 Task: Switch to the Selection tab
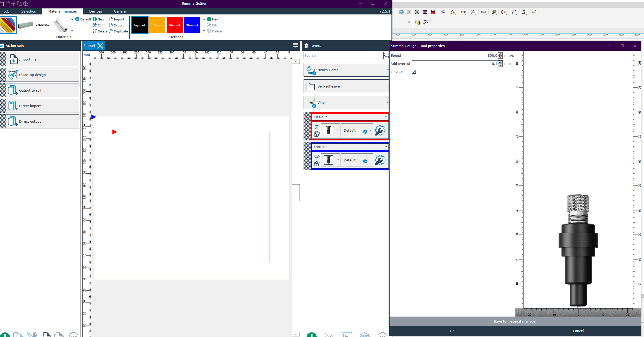click(x=29, y=11)
